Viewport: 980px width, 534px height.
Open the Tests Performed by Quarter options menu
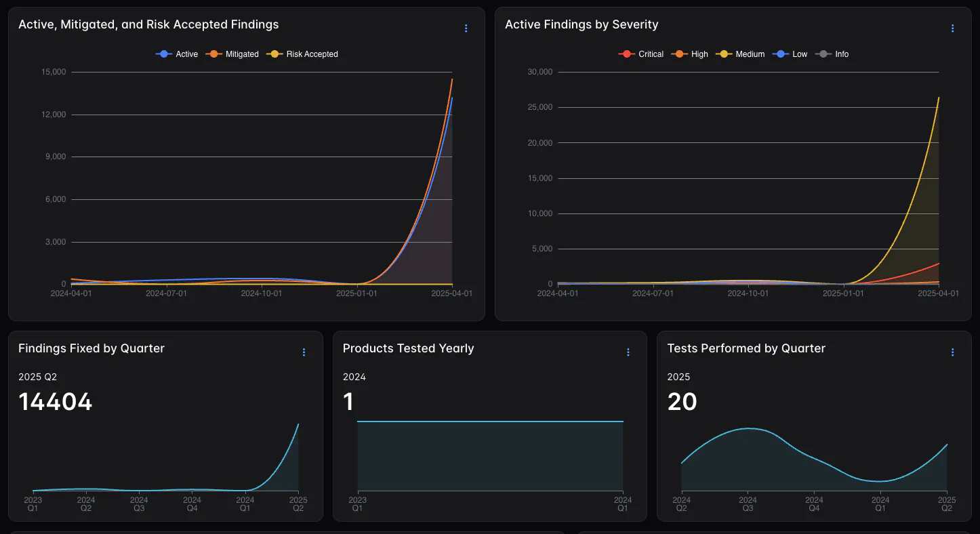(x=952, y=352)
